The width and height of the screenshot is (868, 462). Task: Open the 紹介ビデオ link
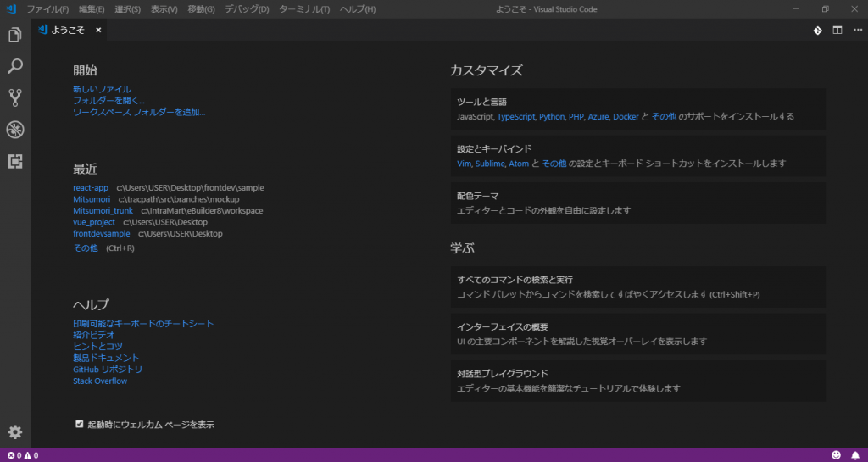tap(94, 335)
